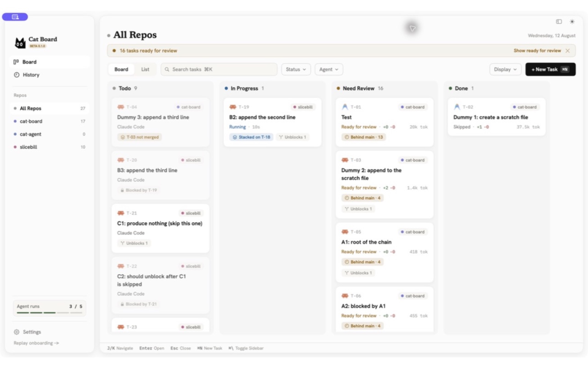
Task: Click the agent icon on card T-20
Action: click(121, 160)
